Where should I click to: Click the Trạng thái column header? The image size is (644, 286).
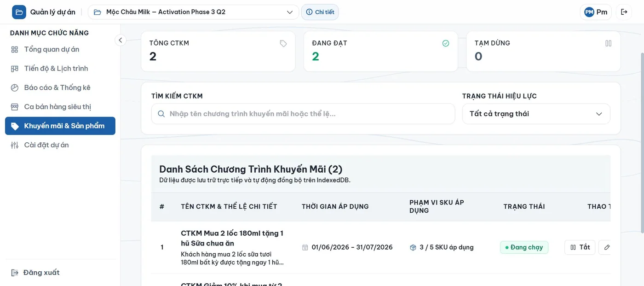point(524,206)
